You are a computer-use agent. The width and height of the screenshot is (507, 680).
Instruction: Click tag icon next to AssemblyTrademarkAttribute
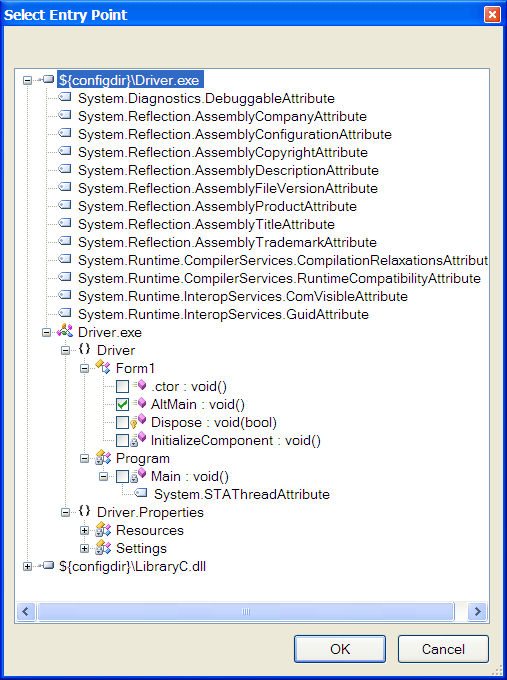tap(65, 242)
